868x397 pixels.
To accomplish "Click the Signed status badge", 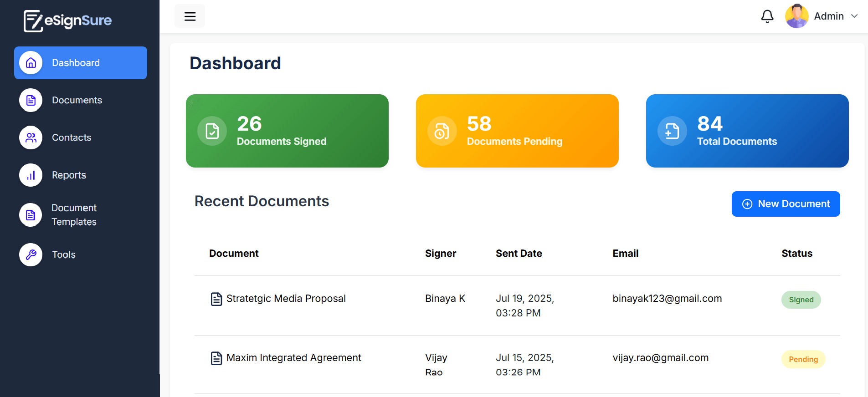I will pos(801,300).
